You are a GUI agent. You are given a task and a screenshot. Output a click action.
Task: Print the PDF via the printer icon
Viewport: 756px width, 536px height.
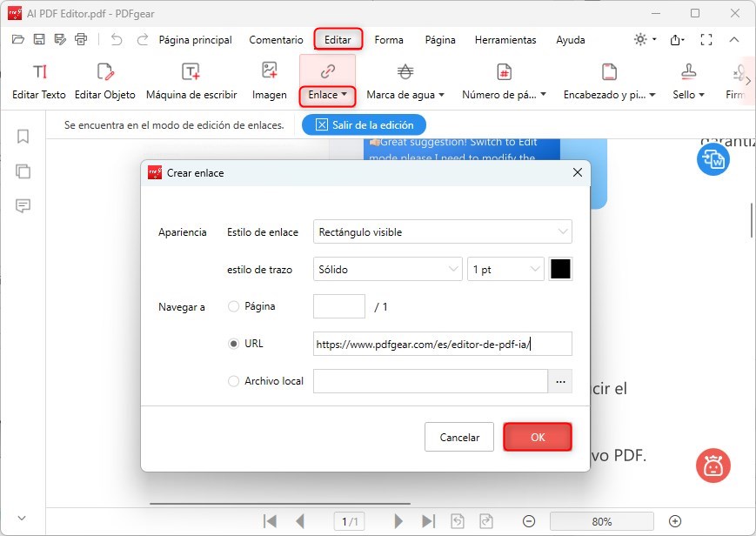pos(81,39)
